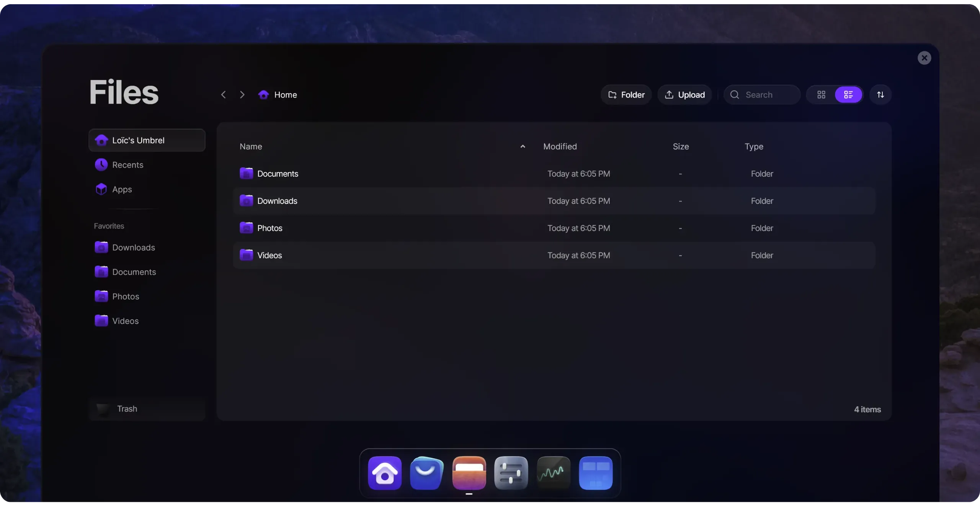The height and width of the screenshot is (506, 980).
Task: Open Apps in the sidebar
Action: click(x=147, y=189)
